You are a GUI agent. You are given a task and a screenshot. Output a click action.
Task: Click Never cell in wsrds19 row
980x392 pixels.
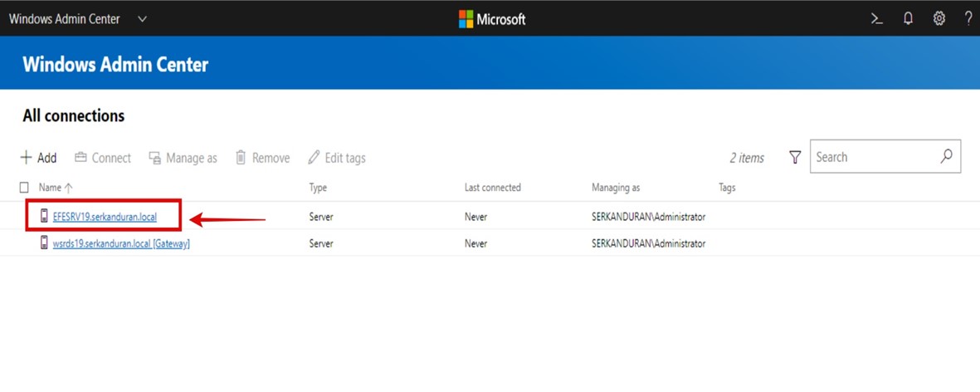coord(475,243)
